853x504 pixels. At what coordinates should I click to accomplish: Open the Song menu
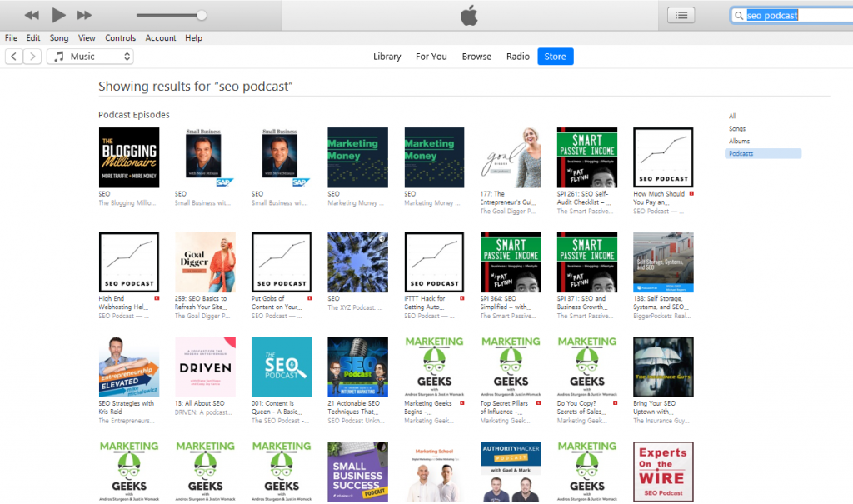coord(59,38)
